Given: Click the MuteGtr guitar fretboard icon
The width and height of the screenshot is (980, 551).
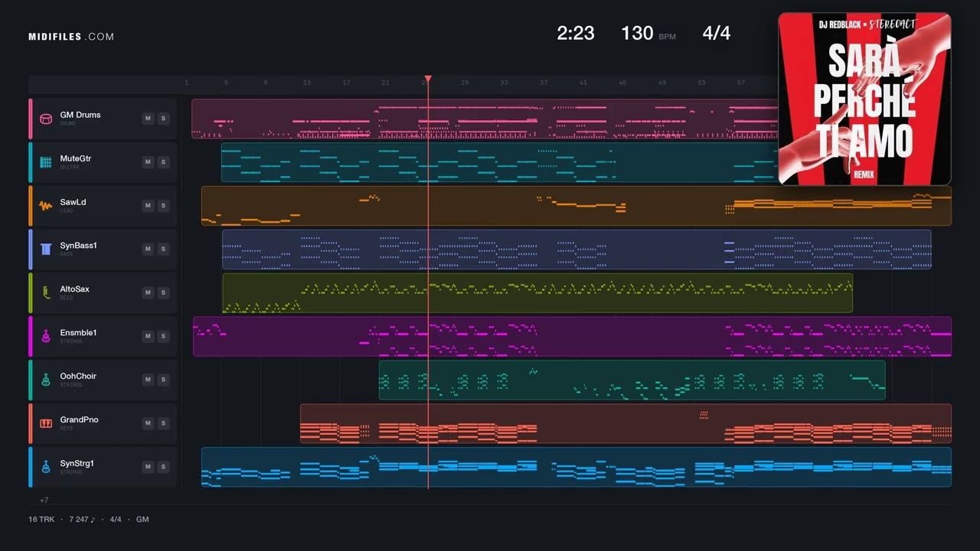Looking at the screenshot, I should pos(46,162).
